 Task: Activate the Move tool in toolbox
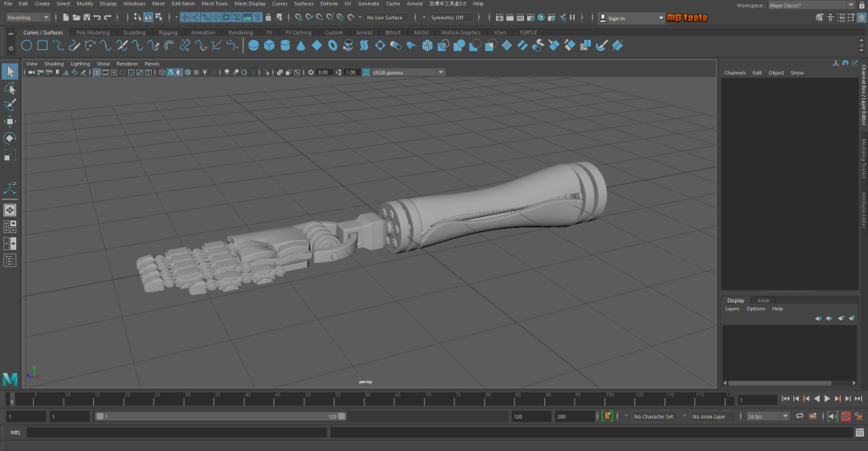(10, 122)
